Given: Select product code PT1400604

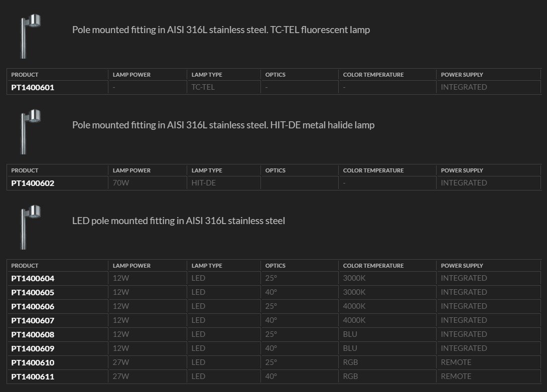Looking at the screenshot, I should pyautogui.click(x=33, y=278).
